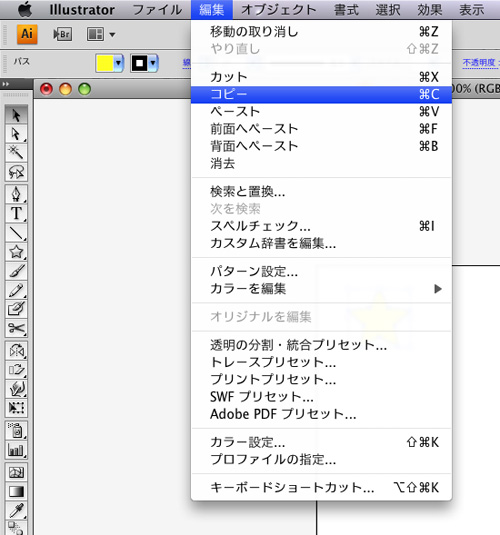Click the black stroke swatch
The height and width of the screenshot is (535, 500).
[139, 63]
